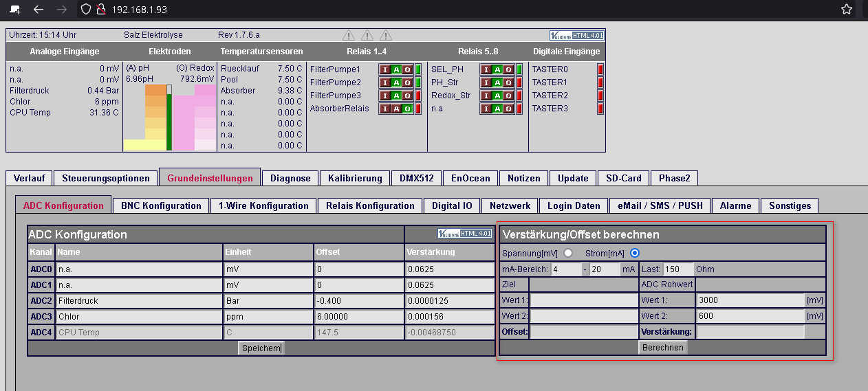Set FilterPumpe1 relay to I (on)
Viewport: 868px width, 391px height.
click(x=386, y=69)
